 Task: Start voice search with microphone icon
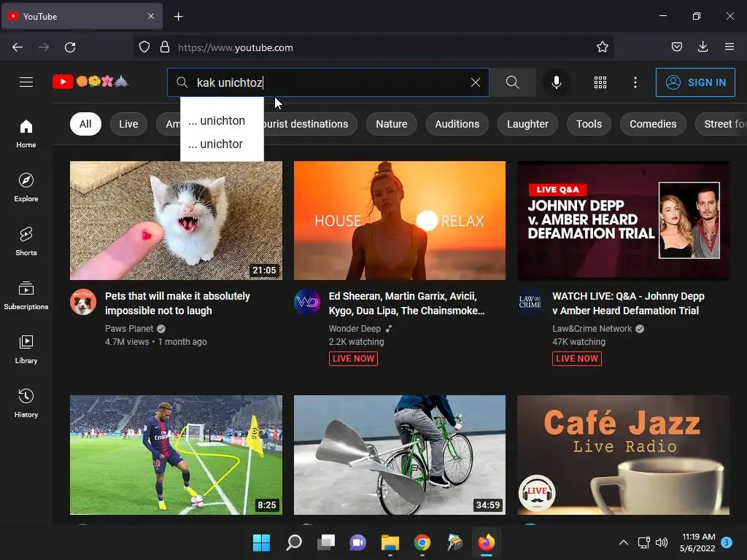(x=556, y=82)
